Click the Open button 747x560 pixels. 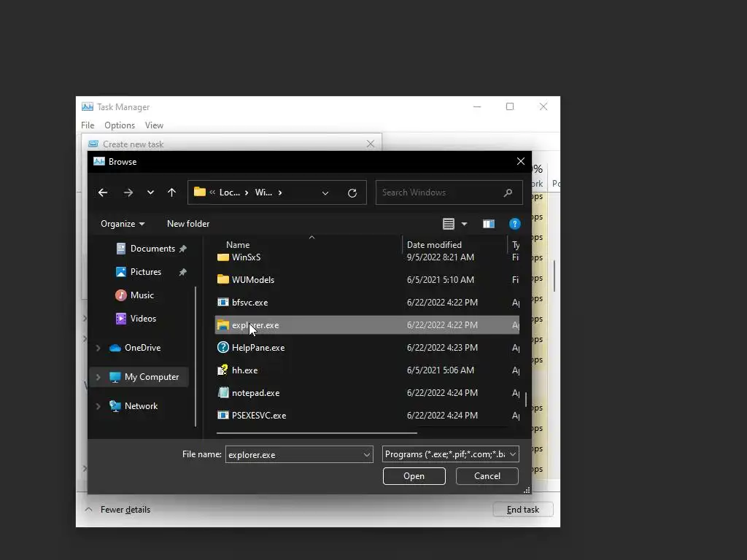coord(414,476)
